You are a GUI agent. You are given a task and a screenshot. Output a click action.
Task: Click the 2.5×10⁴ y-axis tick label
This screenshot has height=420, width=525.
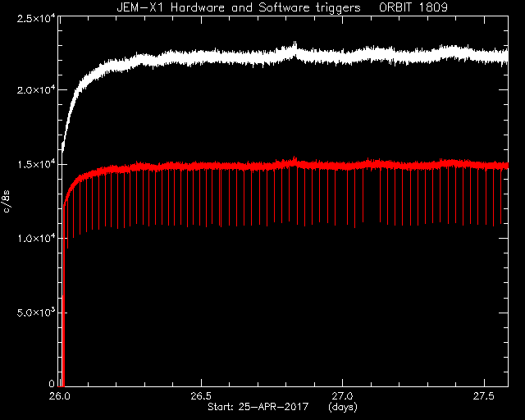[36, 18]
